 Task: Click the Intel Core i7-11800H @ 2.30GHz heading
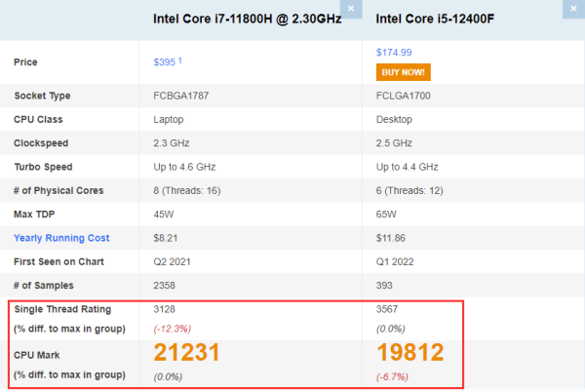coord(248,19)
